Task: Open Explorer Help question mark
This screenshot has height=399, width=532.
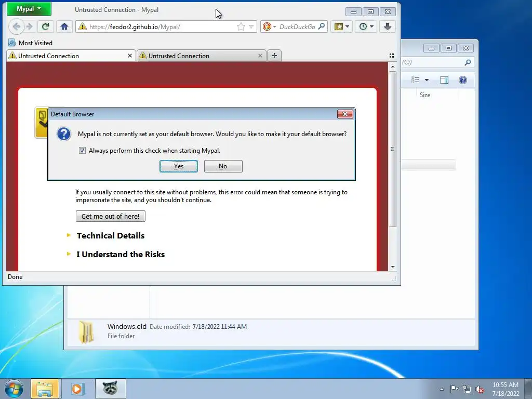Action: [x=463, y=79]
